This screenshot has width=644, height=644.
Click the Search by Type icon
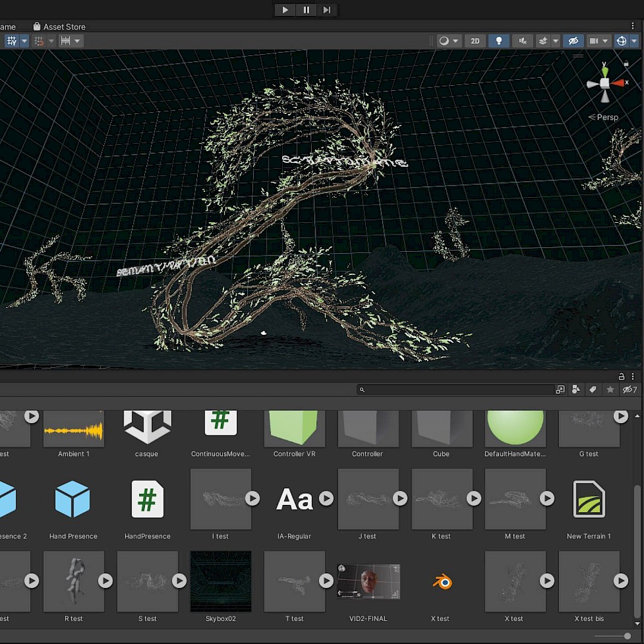tap(576, 390)
